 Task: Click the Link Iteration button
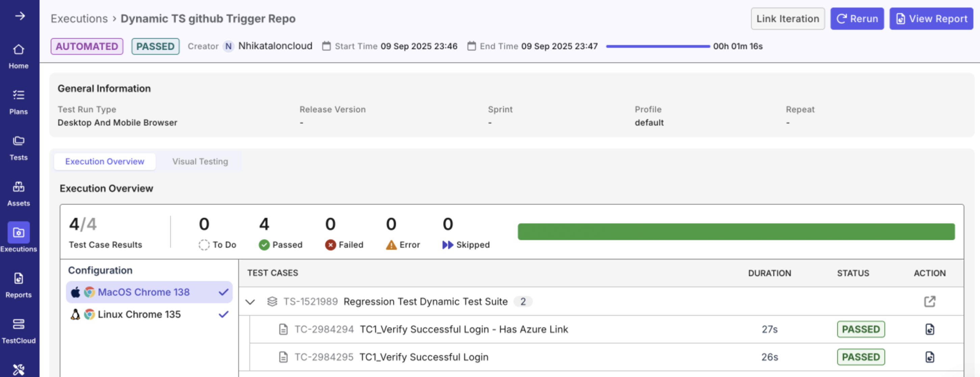(788, 19)
